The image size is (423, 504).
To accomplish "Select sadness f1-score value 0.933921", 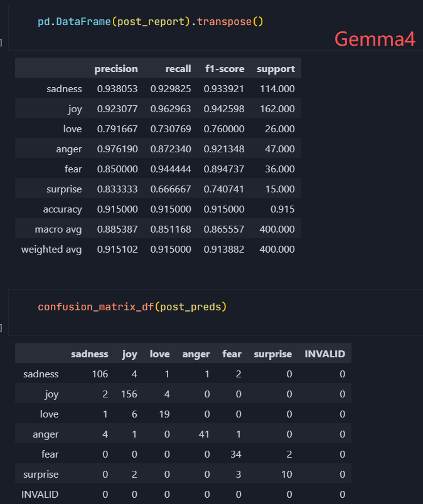I will click(224, 89).
